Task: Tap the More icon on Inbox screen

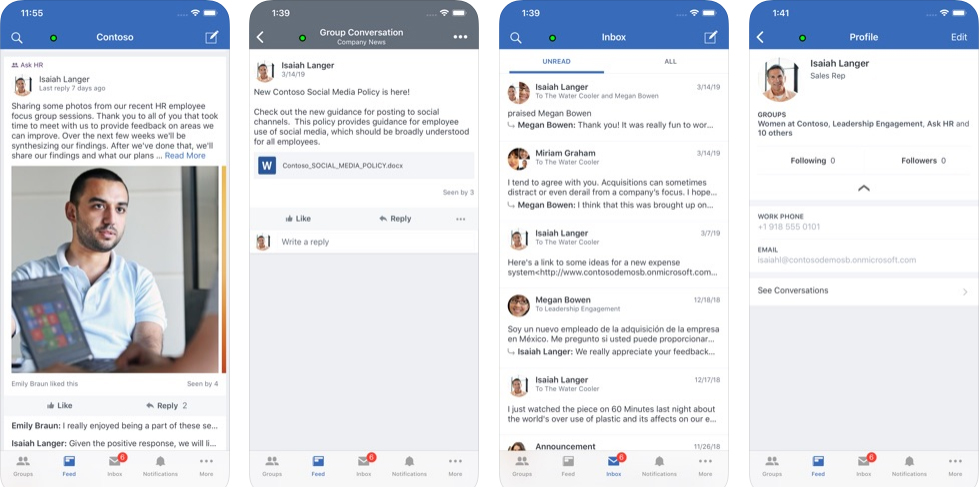Action: (705, 466)
